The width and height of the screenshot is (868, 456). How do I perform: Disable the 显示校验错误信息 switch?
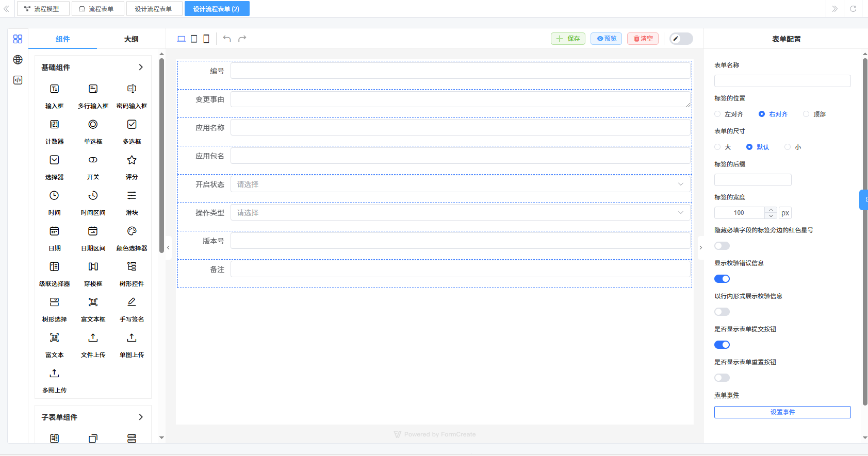pyautogui.click(x=722, y=279)
